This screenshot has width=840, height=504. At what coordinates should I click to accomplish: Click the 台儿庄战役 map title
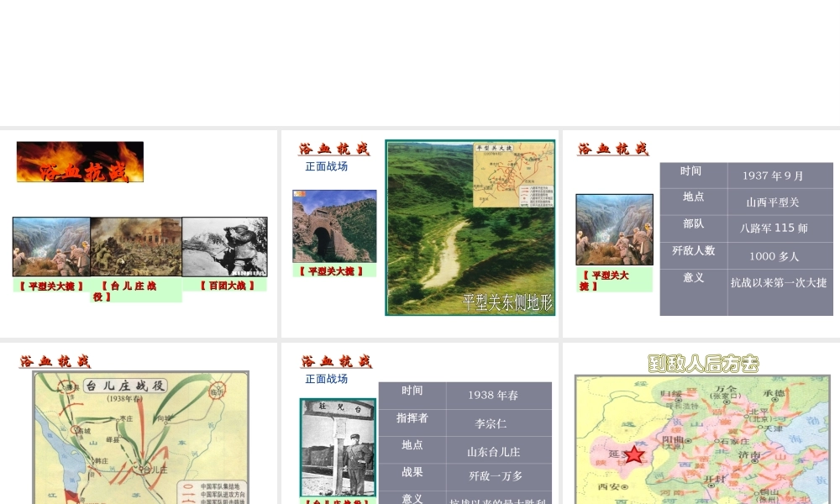(x=125, y=386)
